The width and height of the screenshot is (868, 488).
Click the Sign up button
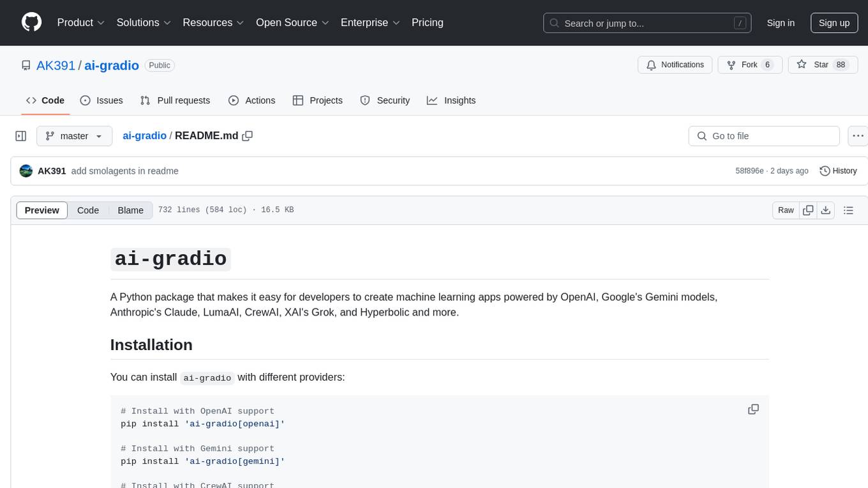(x=834, y=23)
